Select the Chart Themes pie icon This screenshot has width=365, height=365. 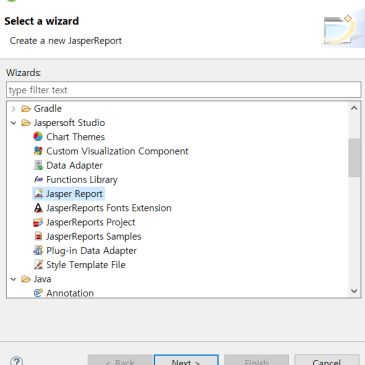coord(38,136)
